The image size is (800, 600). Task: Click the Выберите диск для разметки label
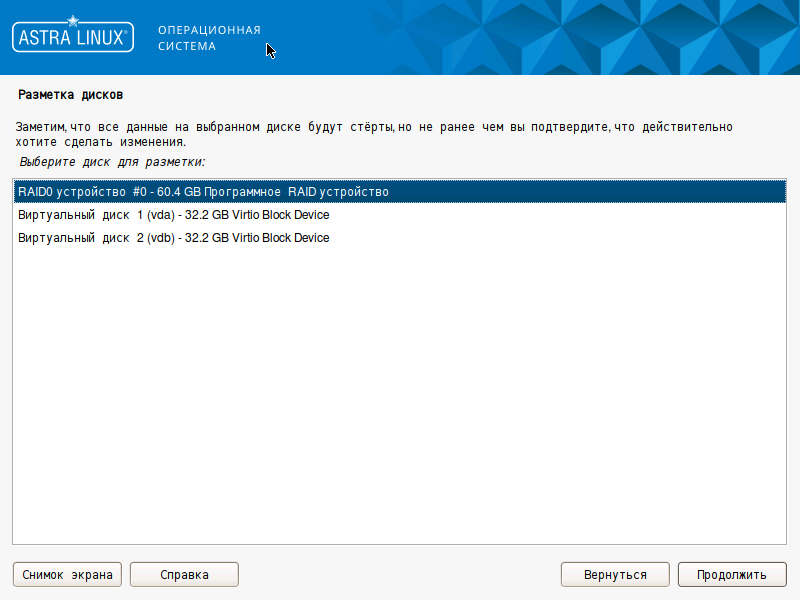112,161
